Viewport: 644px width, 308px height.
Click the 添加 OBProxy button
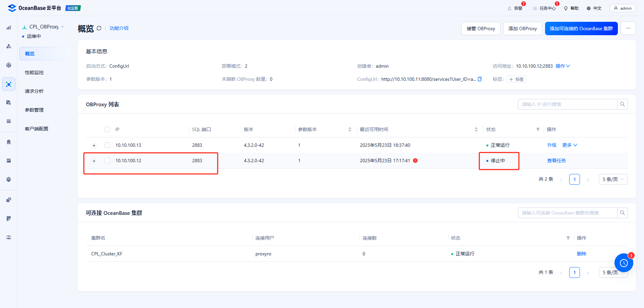point(523,28)
